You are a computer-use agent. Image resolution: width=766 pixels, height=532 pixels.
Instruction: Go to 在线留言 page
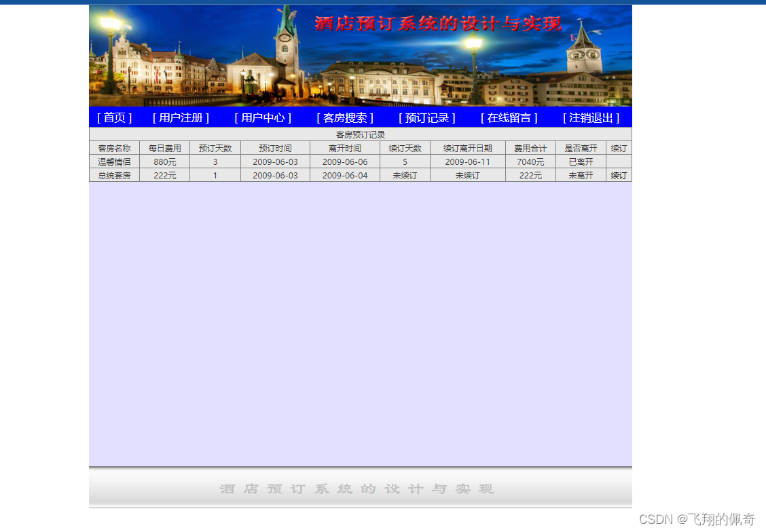(509, 117)
